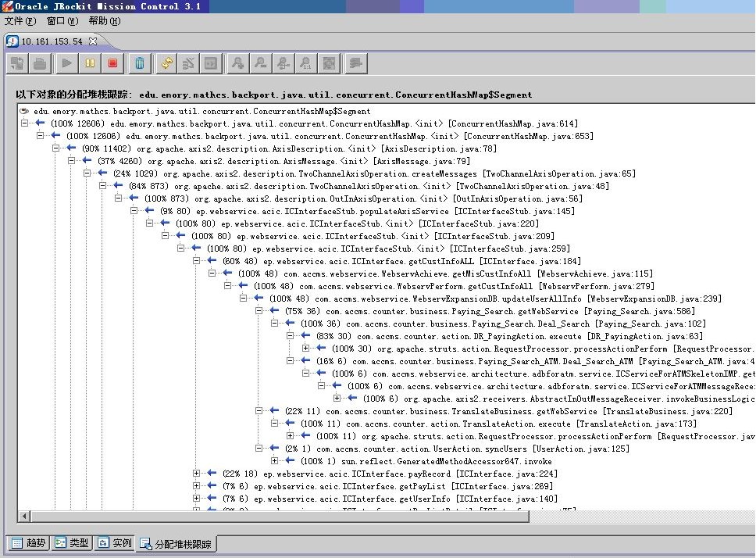Expand the RequestProcessor (100% 30) node
The width and height of the screenshot is (756, 558).
(305, 349)
